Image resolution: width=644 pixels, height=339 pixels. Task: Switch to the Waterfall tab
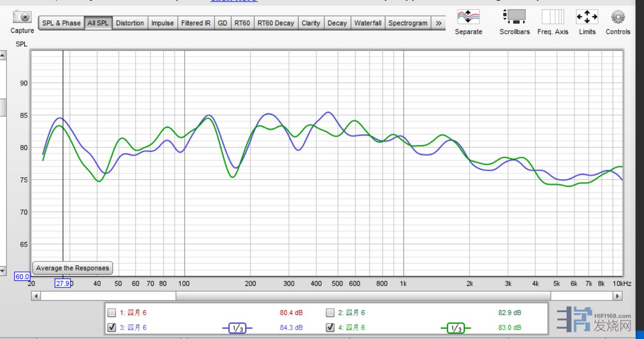(367, 23)
